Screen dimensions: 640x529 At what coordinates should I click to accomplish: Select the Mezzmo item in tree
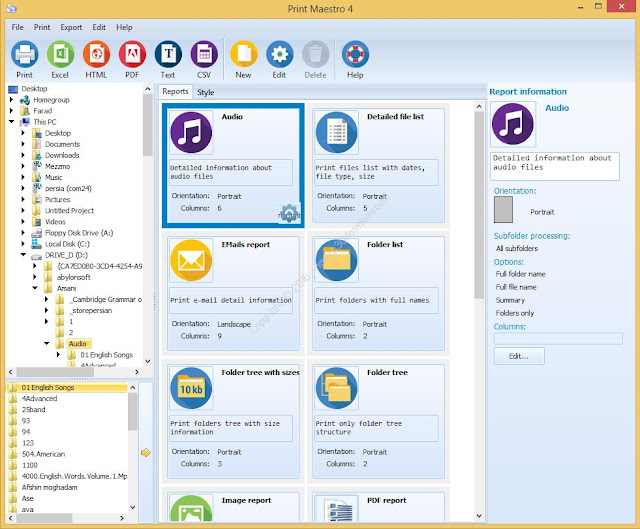58,166
